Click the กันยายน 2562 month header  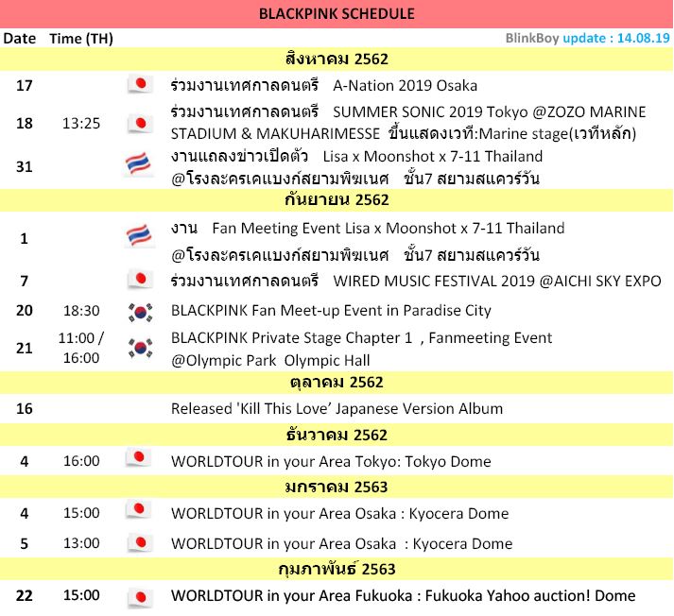337,199
